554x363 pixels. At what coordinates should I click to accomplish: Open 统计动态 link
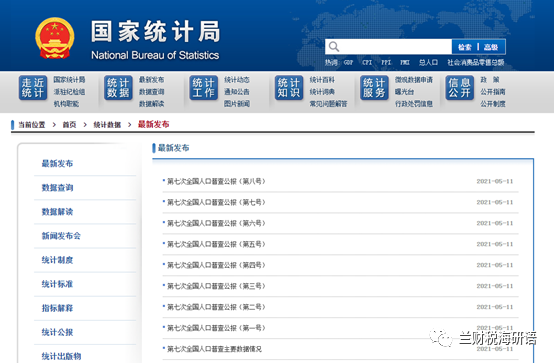coord(237,80)
